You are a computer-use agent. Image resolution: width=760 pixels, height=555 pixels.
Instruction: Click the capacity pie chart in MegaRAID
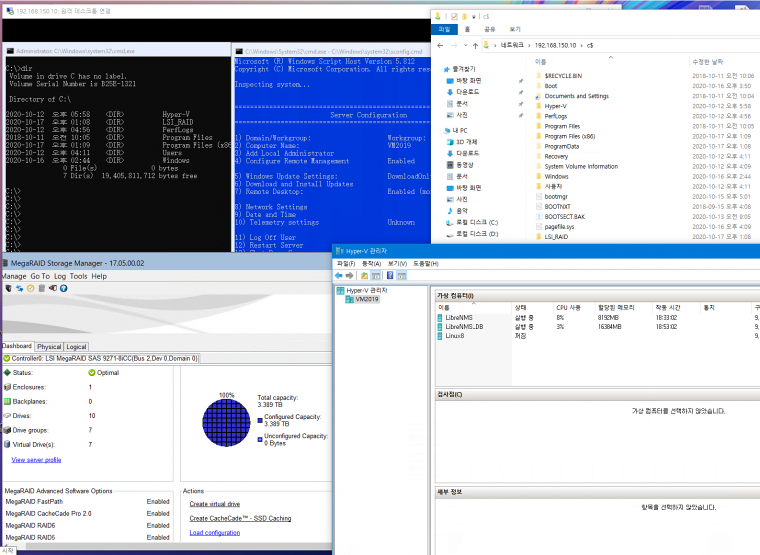coord(226,423)
